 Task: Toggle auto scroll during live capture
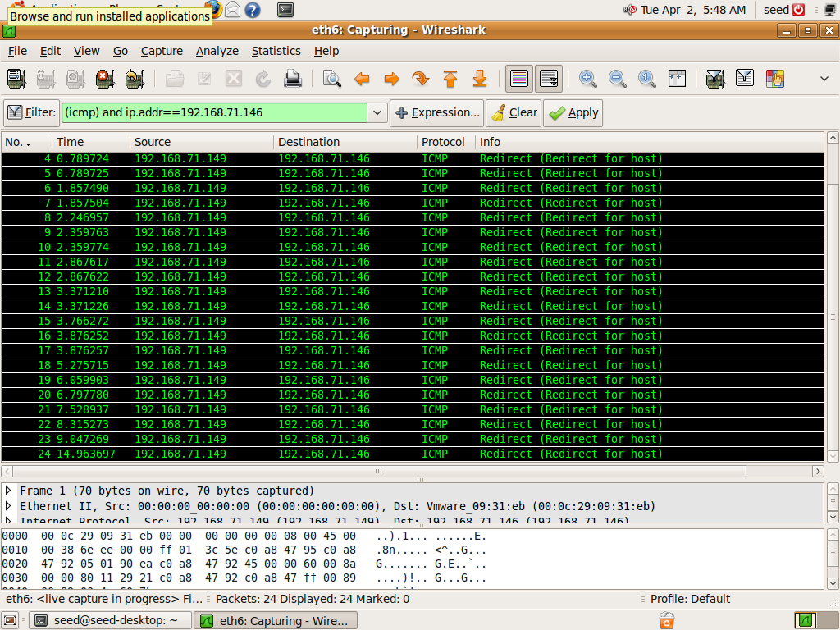coord(549,79)
